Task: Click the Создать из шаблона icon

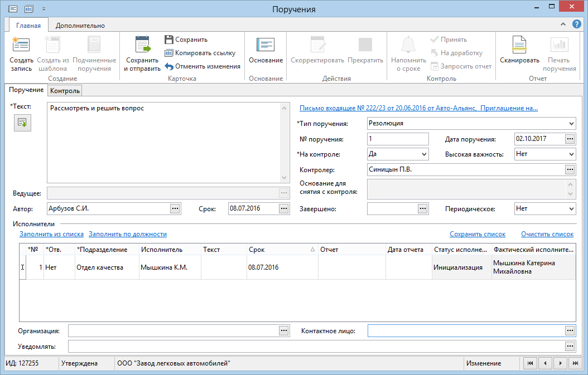Action: tap(52, 45)
